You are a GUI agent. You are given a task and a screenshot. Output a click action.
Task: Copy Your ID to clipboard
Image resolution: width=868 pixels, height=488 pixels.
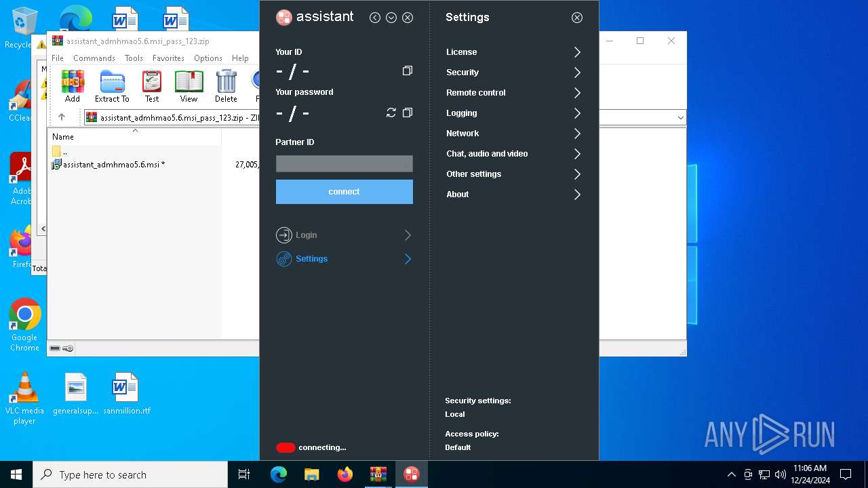point(407,70)
